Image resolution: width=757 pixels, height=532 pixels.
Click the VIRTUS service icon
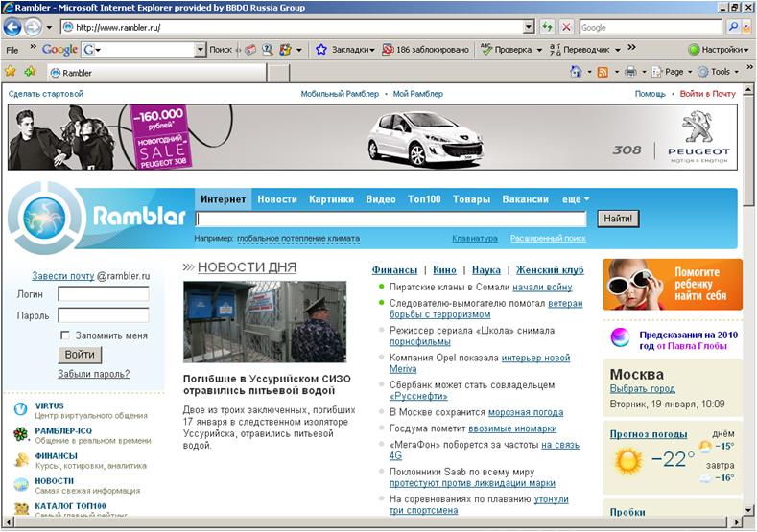pos(21,409)
